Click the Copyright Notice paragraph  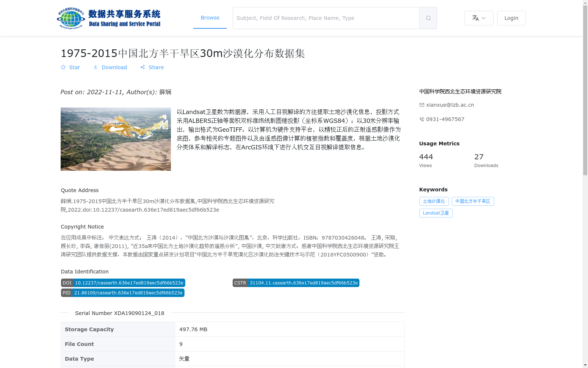(230, 246)
